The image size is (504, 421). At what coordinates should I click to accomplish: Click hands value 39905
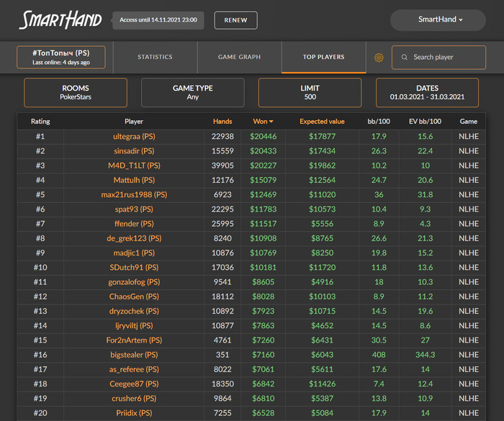click(222, 166)
